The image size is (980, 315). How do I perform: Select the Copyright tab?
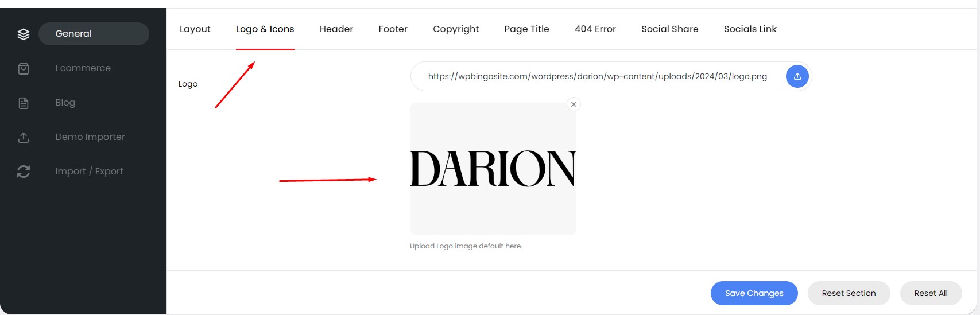[x=456, y=29]
